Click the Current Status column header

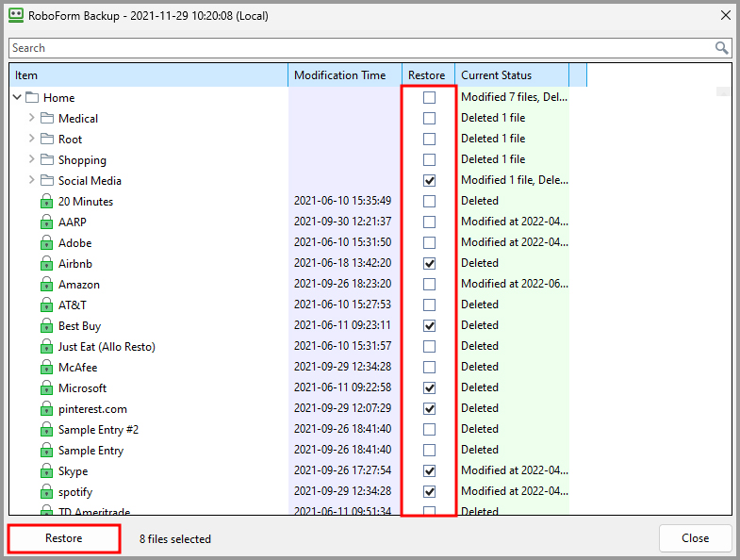[512, 75]
